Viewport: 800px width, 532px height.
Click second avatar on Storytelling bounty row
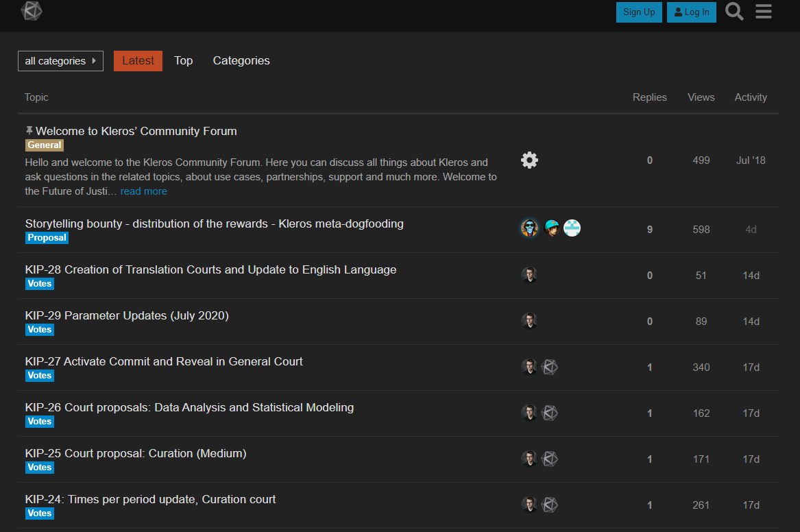tap(552, 228)
